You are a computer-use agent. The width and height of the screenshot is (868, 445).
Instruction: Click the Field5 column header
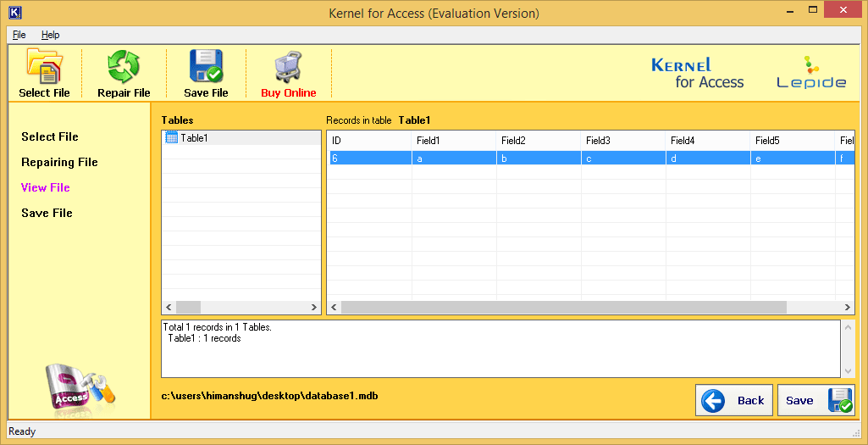(793, 141)
